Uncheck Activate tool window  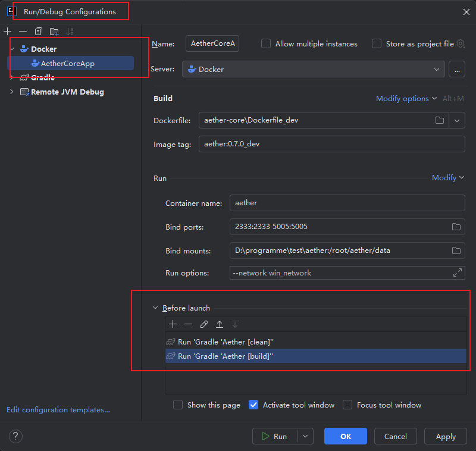[253, 405]
